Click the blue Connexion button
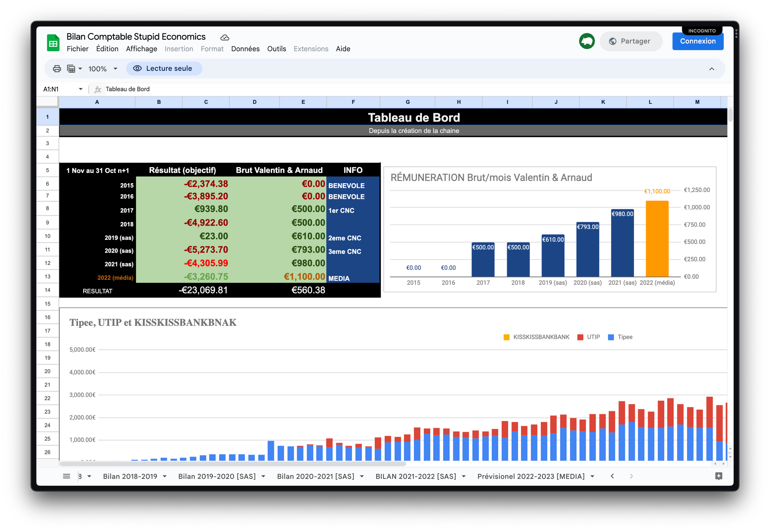Image resolution: width=770 pixels, height=532 pixels. click(x=698, y=41)
